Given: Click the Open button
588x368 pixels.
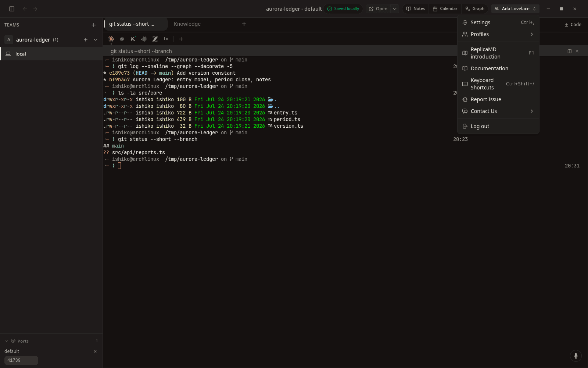Looking at the screenshot, I should (378, 9).
